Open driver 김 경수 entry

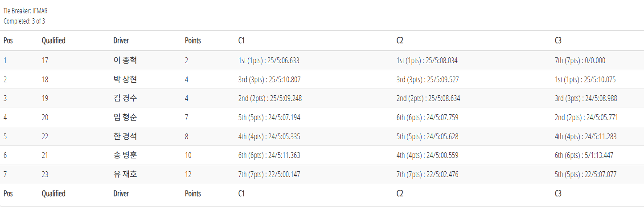125,98
